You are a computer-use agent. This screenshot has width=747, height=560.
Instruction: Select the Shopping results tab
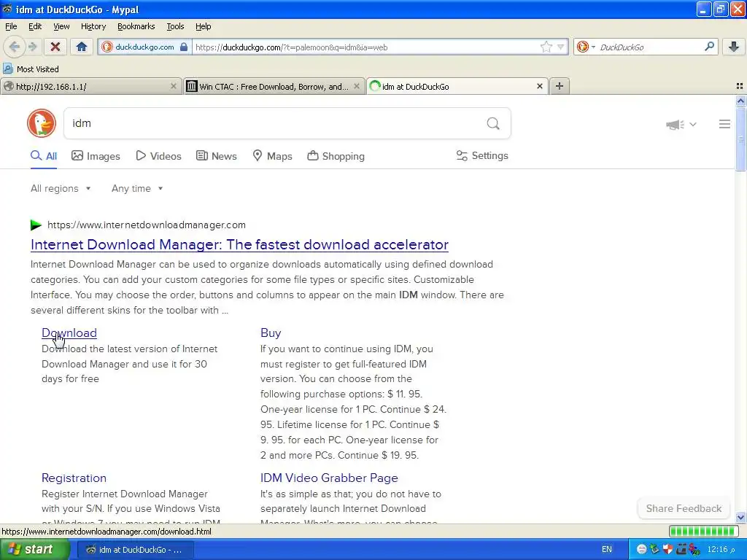pyautogui.click(x=336, y=156)
